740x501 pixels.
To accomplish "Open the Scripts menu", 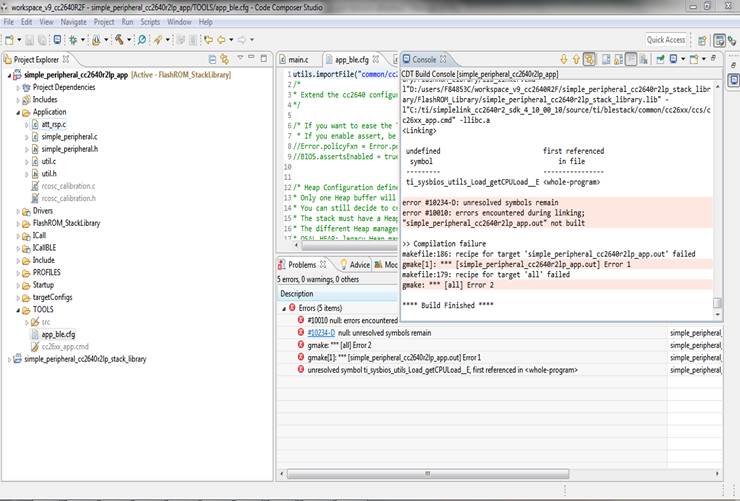I will point(150,22).
